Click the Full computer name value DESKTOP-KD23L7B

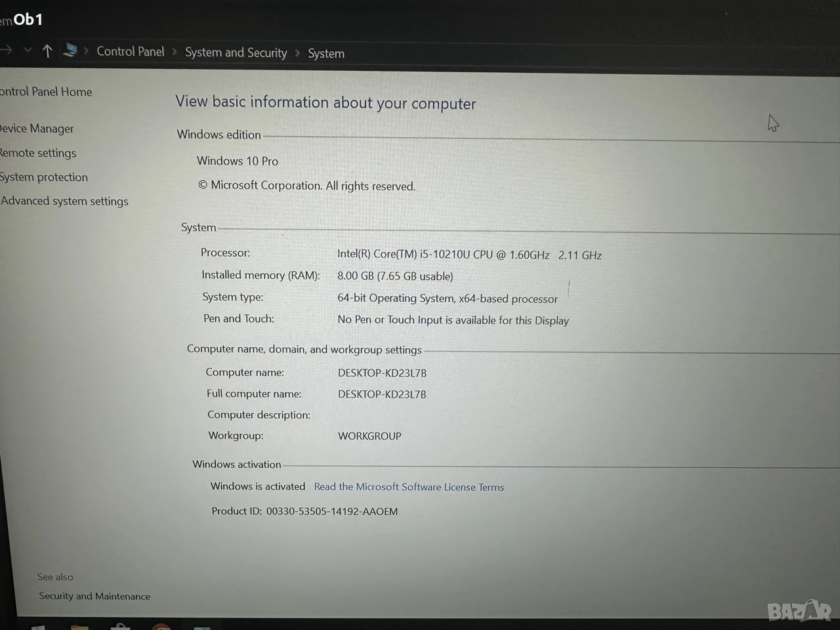point(382,394)
